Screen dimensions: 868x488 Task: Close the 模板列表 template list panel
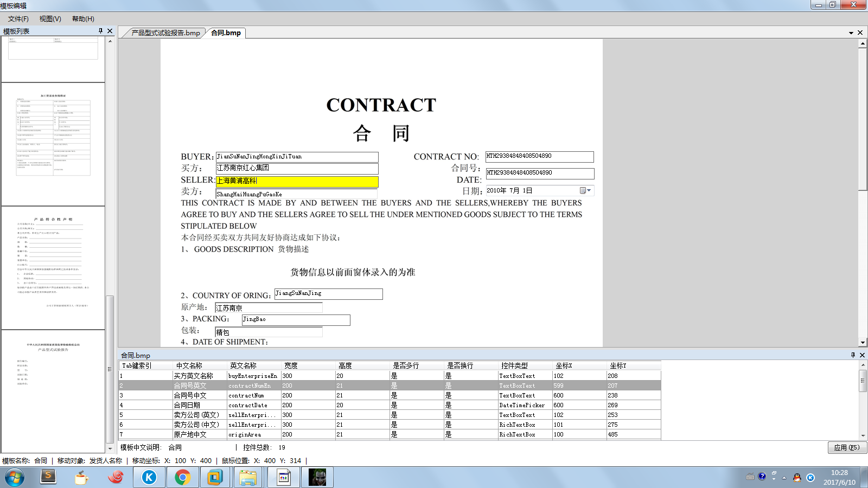(x=110, y=31)
